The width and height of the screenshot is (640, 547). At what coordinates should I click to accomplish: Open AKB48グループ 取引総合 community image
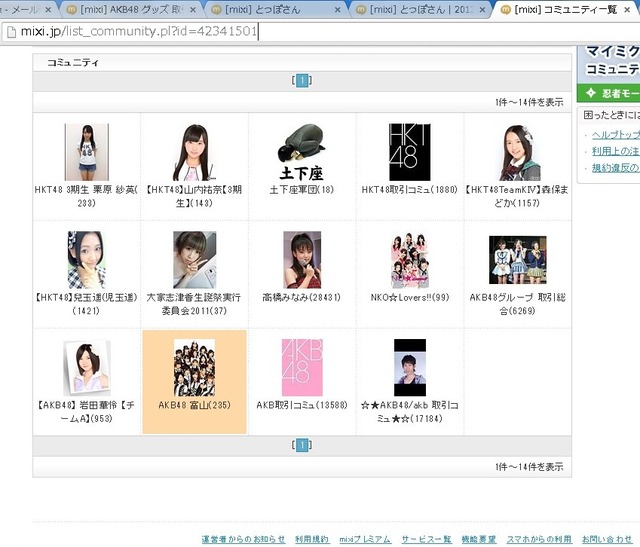point(518,260)
